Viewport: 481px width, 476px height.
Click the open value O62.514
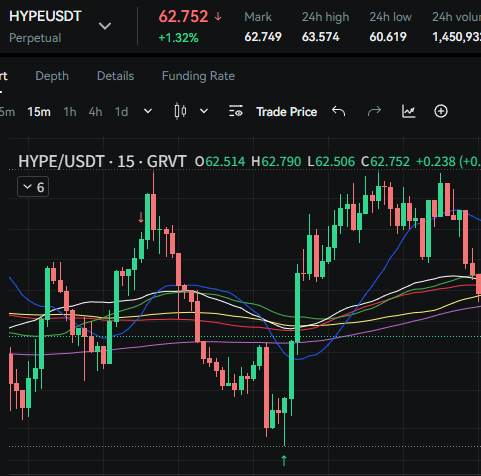(x=220, y=162)
